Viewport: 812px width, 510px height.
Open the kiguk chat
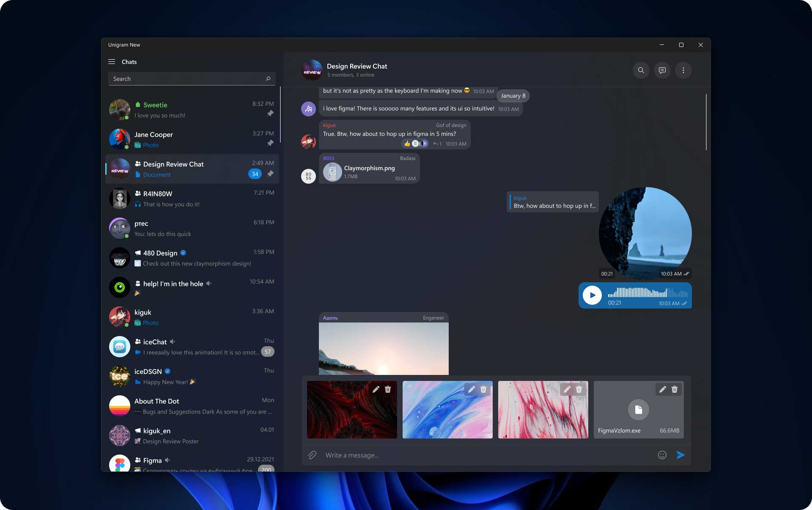[x=192, y=317]
